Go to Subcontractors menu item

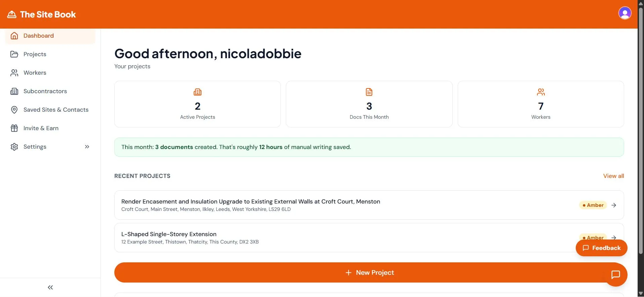click(x=45, y=91)
